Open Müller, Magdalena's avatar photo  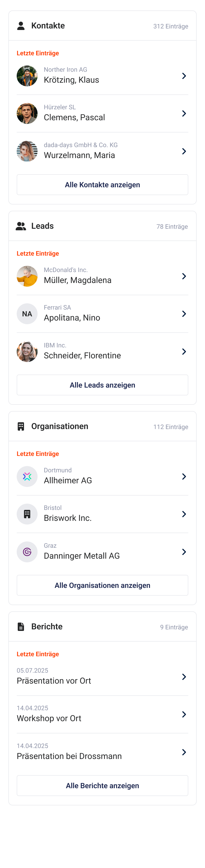pyautogui.click(x=27, y=276)
